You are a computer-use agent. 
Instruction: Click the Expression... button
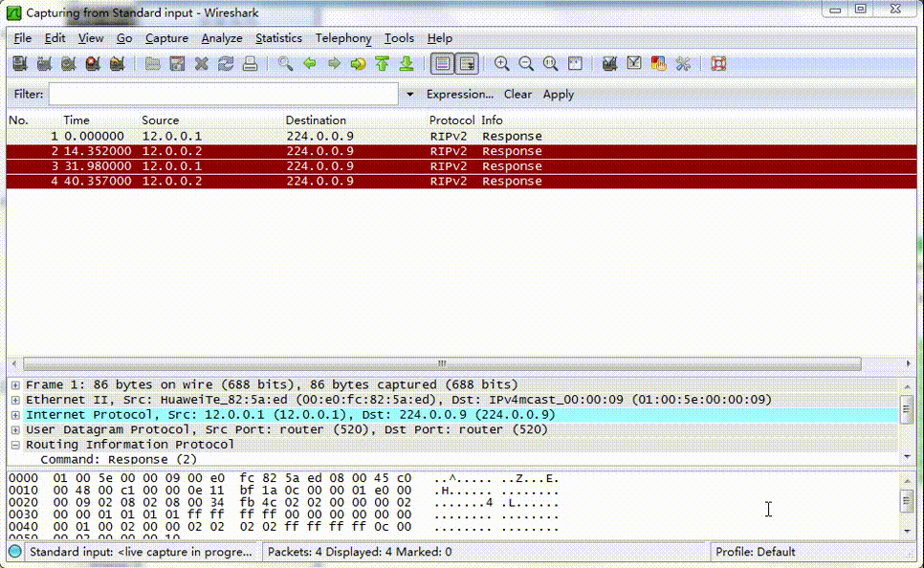tap(460, 95)
